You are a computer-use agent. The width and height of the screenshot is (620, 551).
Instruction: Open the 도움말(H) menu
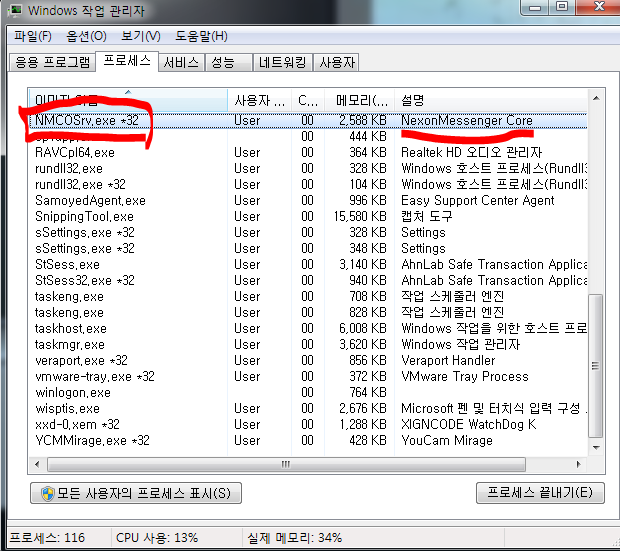[201, 36]
